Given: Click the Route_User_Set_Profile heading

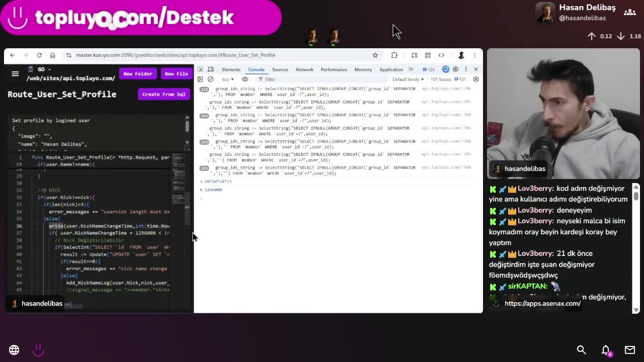Looking at the screenshot, I should point(62,94).
